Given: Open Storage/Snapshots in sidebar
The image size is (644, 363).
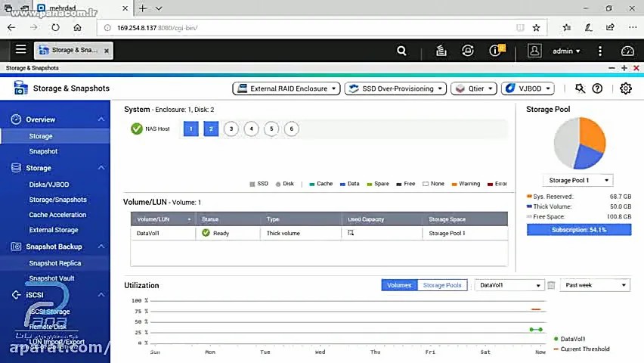Looking at the screenshot, I should (x=58, y=200).
